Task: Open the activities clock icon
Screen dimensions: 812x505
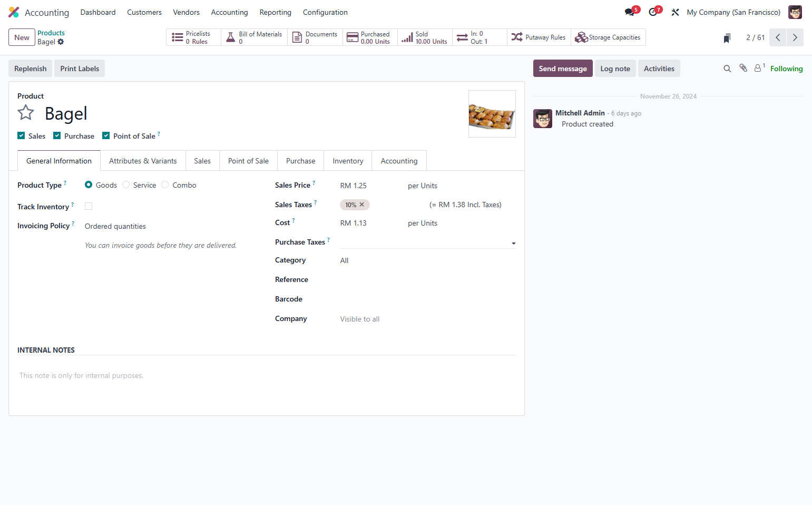Action: [x=654, y=12]
